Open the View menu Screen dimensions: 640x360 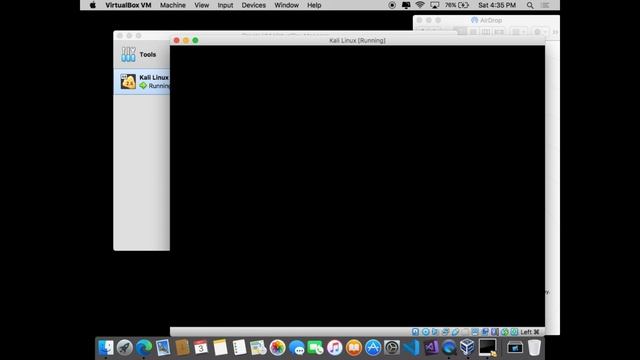point(201,5)
